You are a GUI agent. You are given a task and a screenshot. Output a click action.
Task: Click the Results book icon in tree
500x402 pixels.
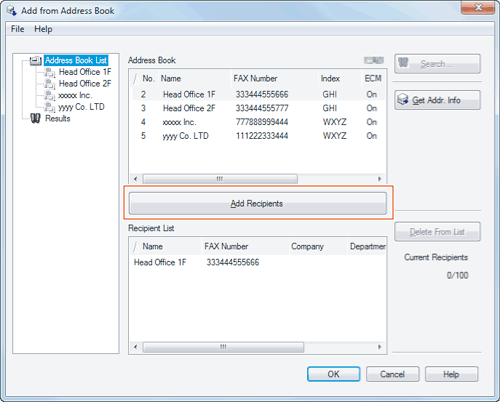pyautogui.click(x=35, y=118)
